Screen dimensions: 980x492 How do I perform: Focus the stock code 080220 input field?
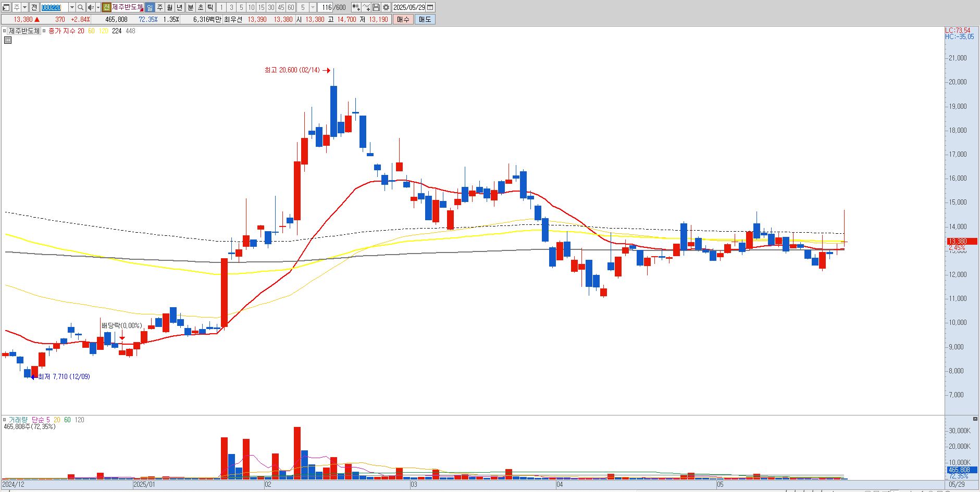[x=54, y=7]
